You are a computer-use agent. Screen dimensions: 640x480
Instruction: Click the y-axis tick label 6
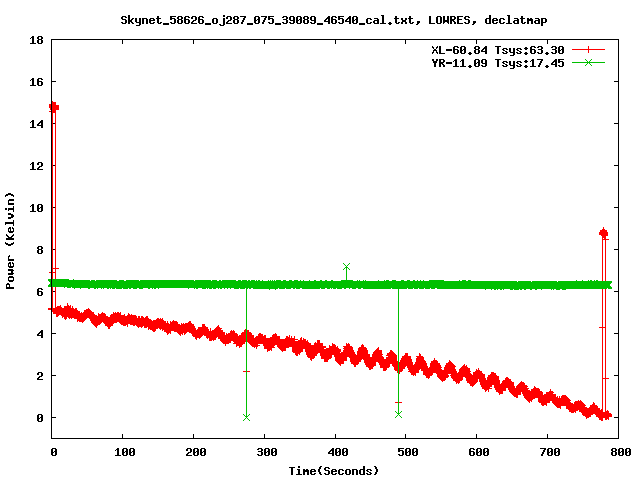pyautogui.click(x=40, y=292)
